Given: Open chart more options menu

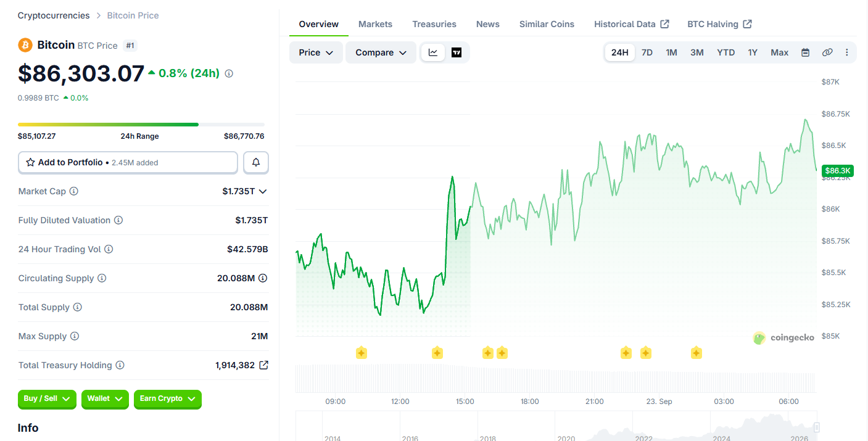Looking at the screenshot, I should tap(846, 52).
